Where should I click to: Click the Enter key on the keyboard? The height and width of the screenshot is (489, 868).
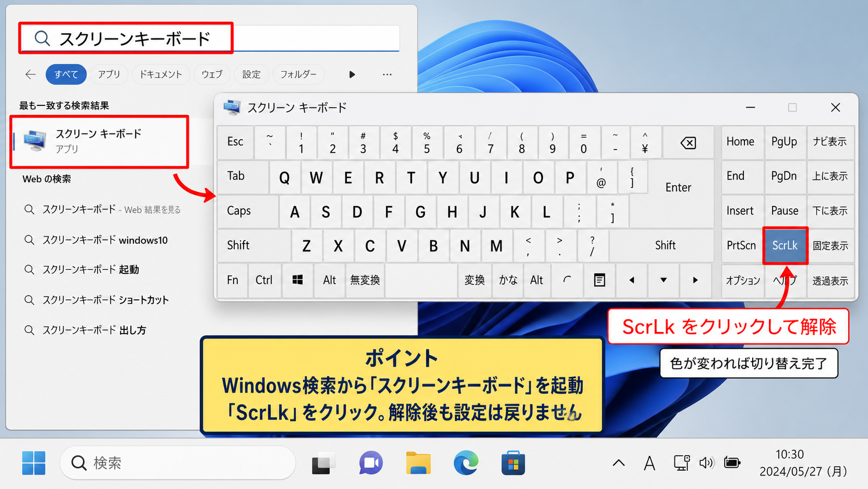[x=679, y=187]
